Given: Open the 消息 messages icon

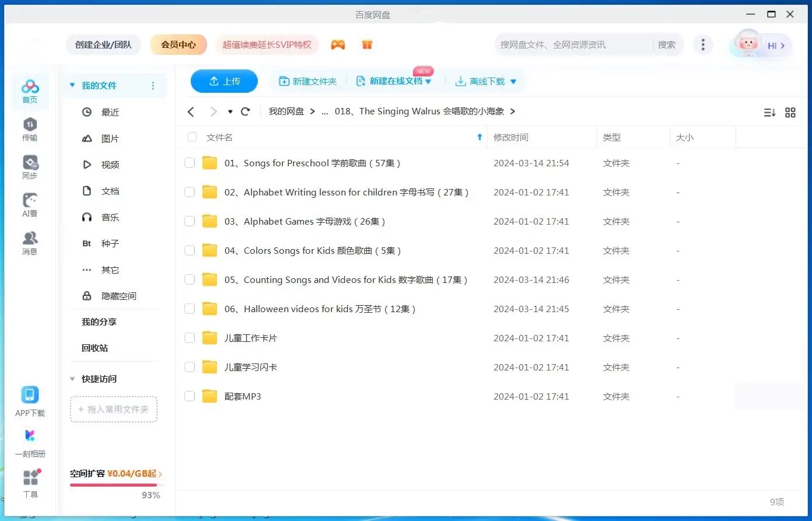Looking at the screenshot, I should pyautogui.click(x=30, y=243).
